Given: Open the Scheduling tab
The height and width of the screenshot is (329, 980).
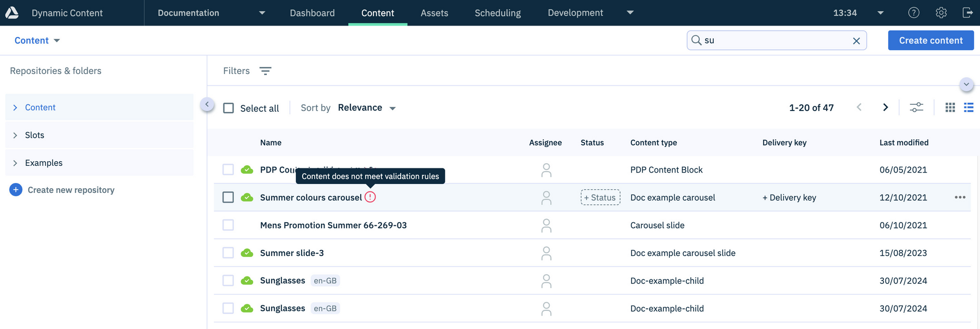Looking at the screenshot, I should coord(498,13).
